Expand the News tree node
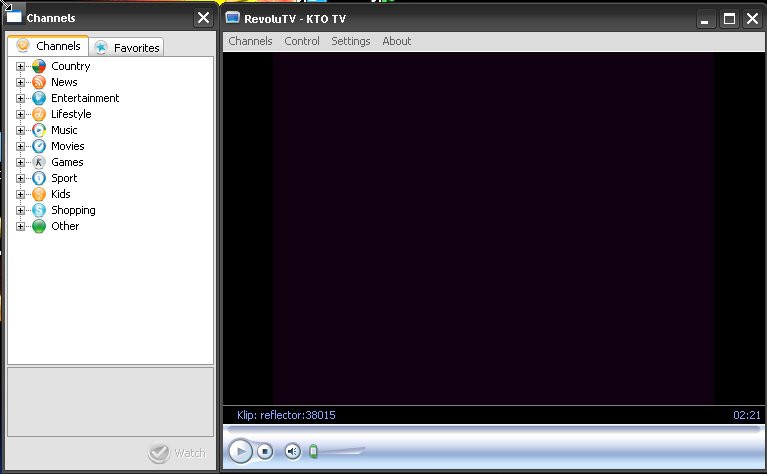Image resolution: width=767 pixels, height=474 pixels. tap(20, 83)
